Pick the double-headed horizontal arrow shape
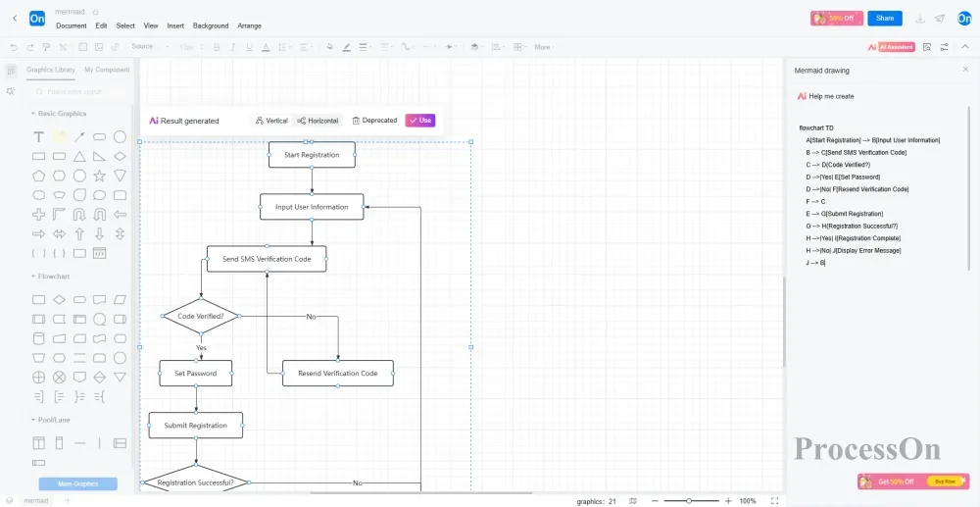Viewport: 980px width, 507px height. pos(59,233)
